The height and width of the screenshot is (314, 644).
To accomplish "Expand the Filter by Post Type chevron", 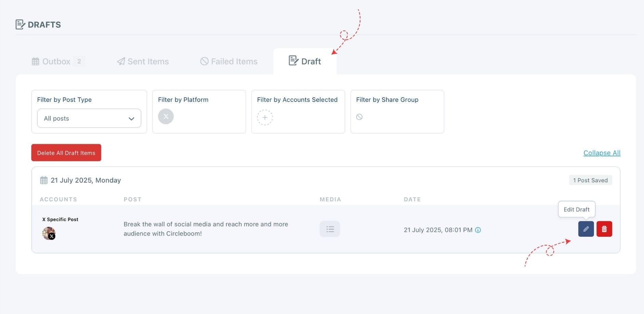I will (131, 118).
